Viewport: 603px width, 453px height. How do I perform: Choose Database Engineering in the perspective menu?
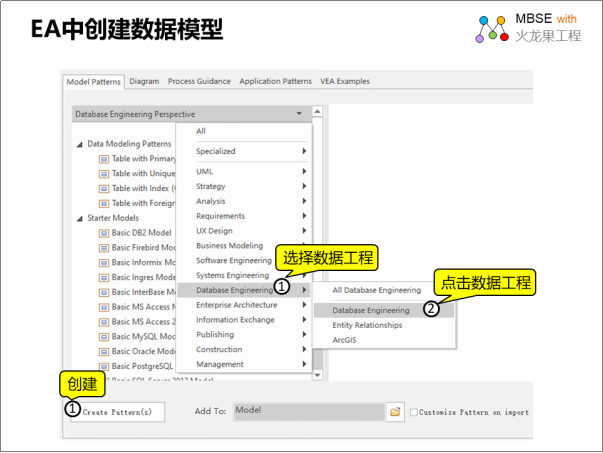[244, 290]
